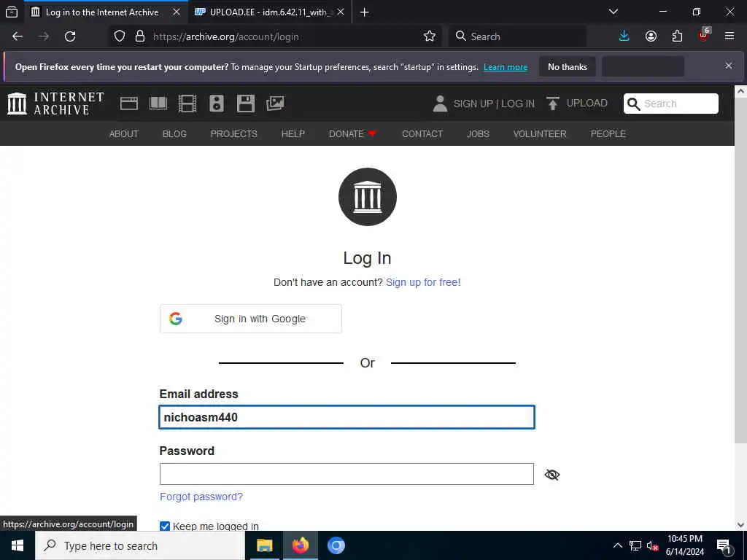Image resolution: width=747 pixels, height=560 pixels.
Task: Reload the page with the refresh icon
Action: click(70, 36)
